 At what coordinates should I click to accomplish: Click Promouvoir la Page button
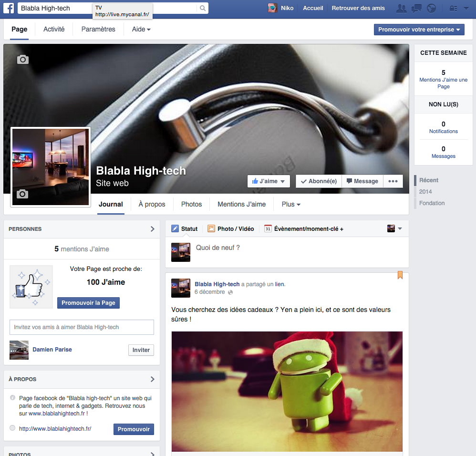pyautogui.click(x=88, y=303)
